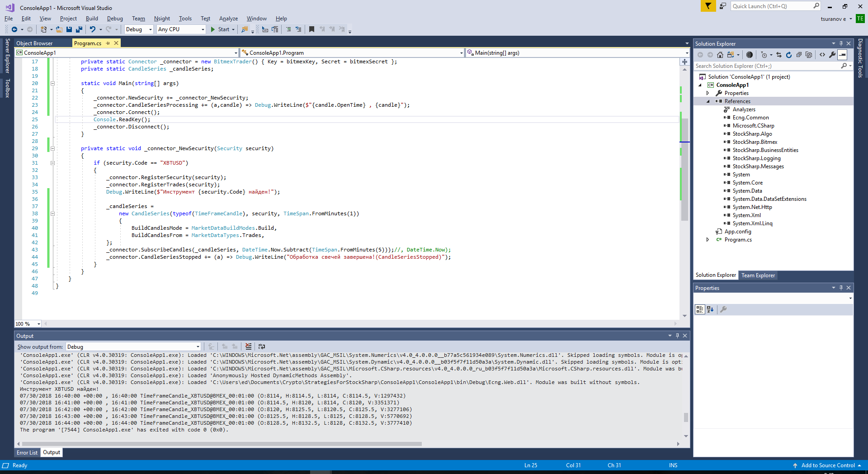Open the Toolbox side tab
868x474 pixels.
point(7,88)
